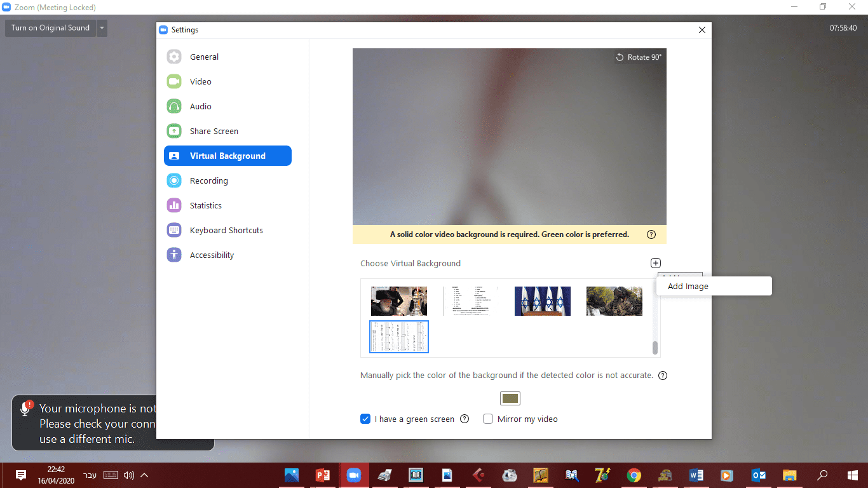Open Video settings via the camera icon

point(174,81)
